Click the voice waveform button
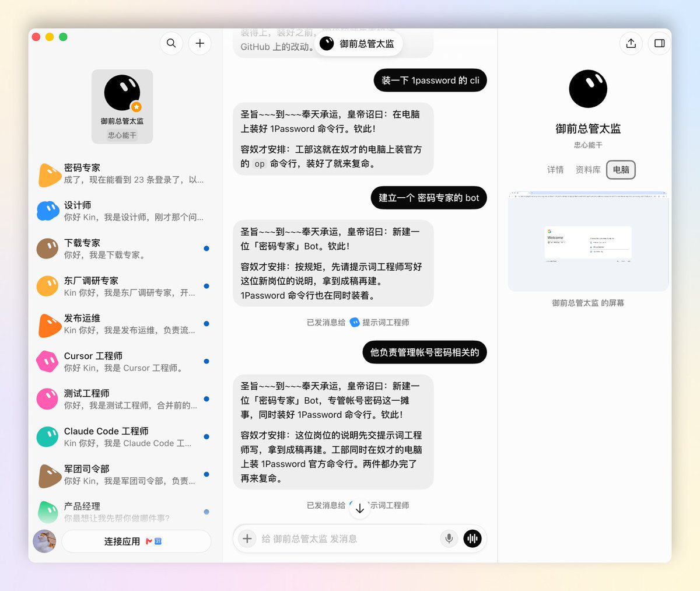 point(473,538)
